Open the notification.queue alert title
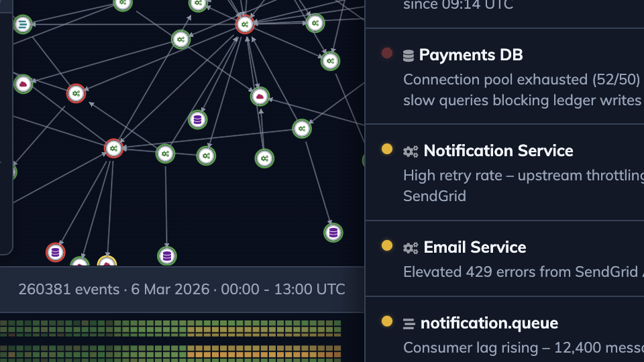The height and width of the screenshot is (362, 644). 489,323
